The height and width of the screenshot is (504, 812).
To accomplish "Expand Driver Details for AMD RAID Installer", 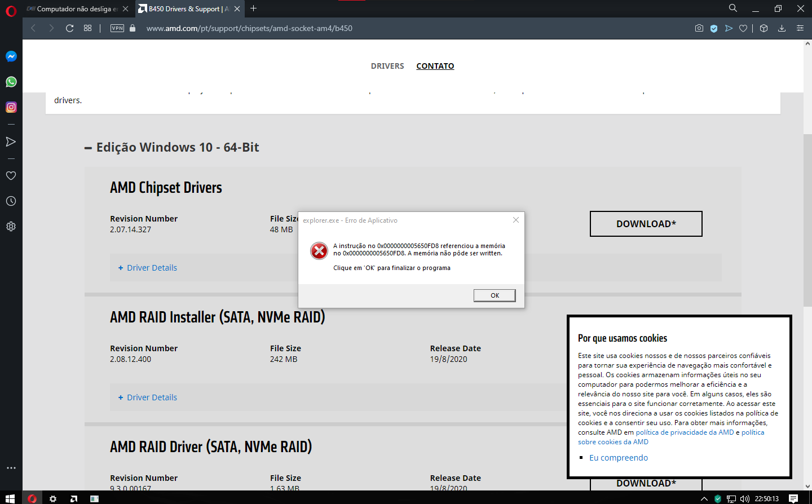I will (x=148, y=397).
